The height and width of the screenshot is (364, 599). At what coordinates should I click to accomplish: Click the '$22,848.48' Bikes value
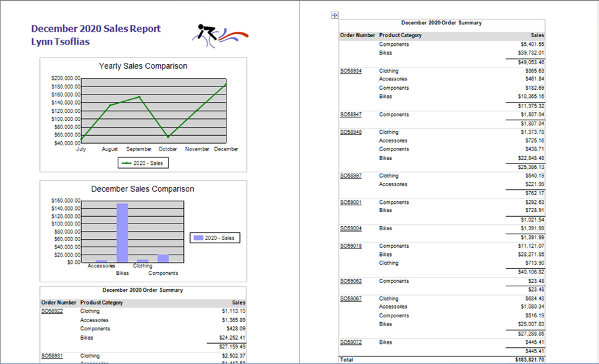click(531, 158)
